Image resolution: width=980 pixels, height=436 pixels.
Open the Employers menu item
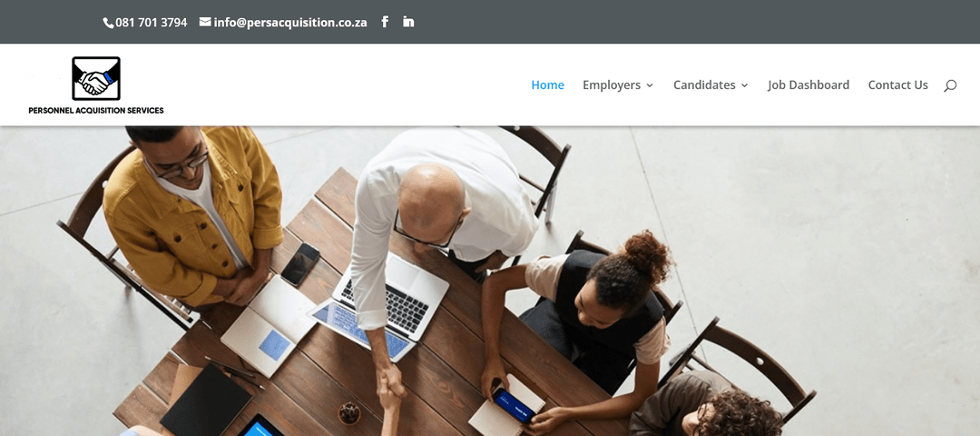tap(612, 85)
